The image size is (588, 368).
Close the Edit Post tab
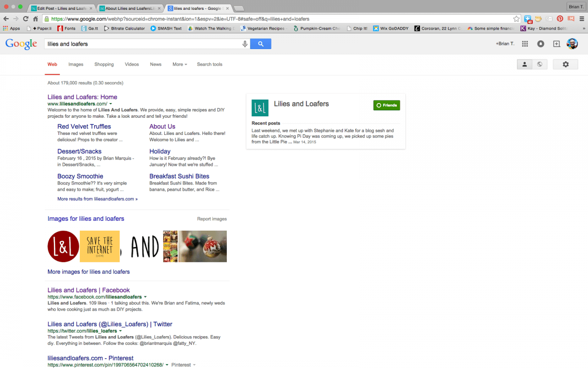click(x=91, y=8)
